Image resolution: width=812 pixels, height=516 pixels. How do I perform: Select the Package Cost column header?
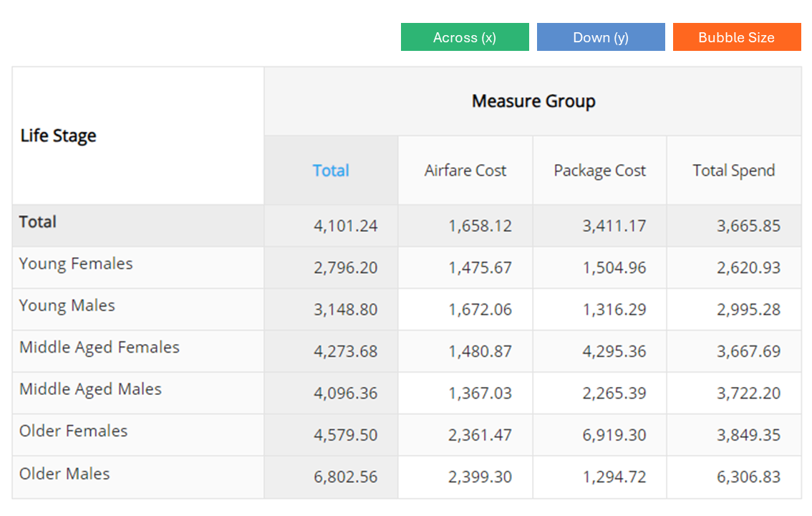point(599,171)
